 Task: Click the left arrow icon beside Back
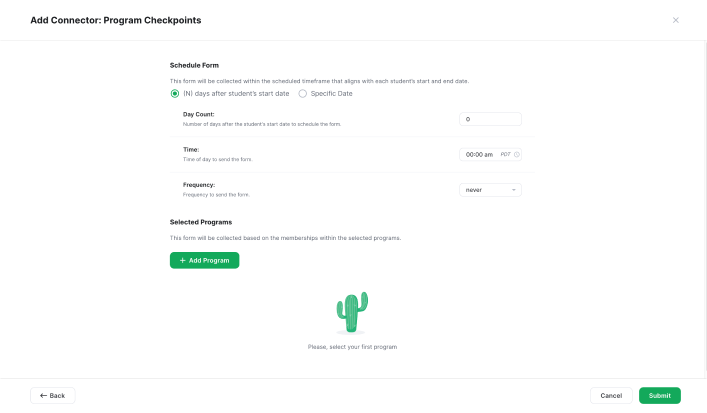click(43, 395)
